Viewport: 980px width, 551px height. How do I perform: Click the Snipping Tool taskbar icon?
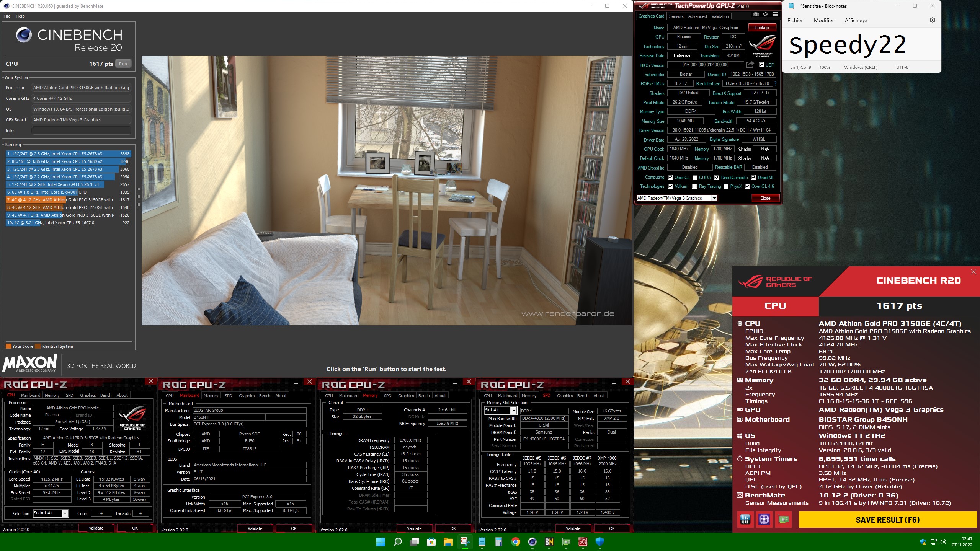tap(465, 541)
